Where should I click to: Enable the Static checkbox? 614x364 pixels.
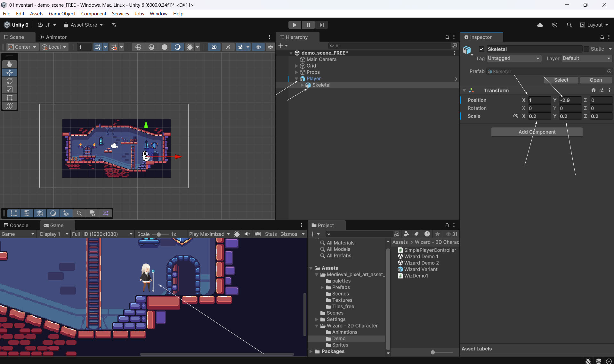coord(586,49)
